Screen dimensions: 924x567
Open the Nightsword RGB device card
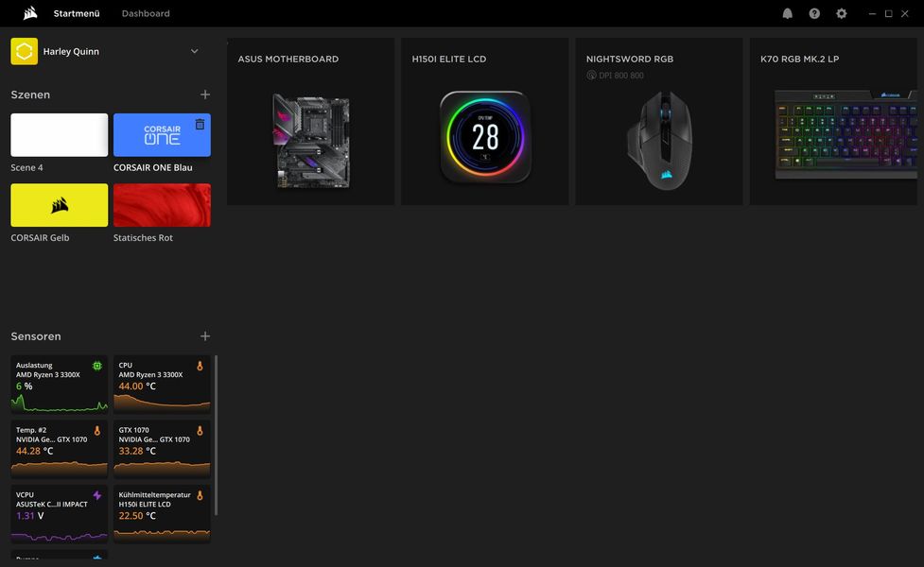click(659, 122)
